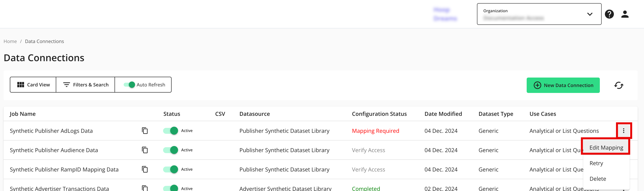Click the help question mark icon
The image size is (644, 191).
click(x=609, y=14)
